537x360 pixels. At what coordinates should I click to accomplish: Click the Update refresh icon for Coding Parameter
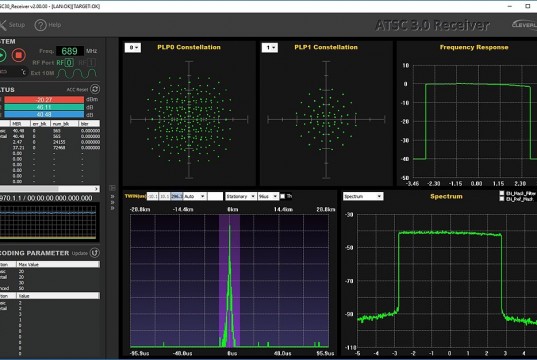point(95,253)
